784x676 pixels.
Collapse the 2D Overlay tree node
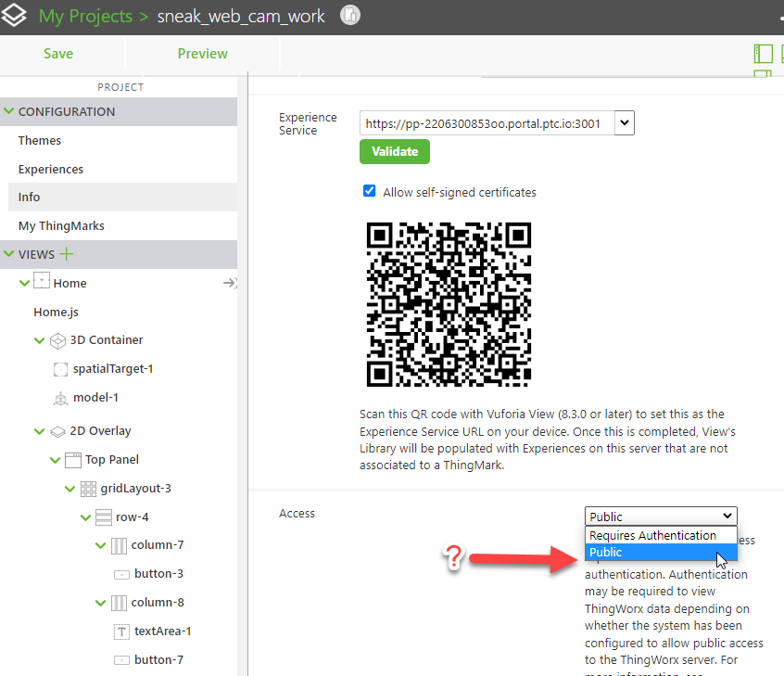[x=39, y=430]
